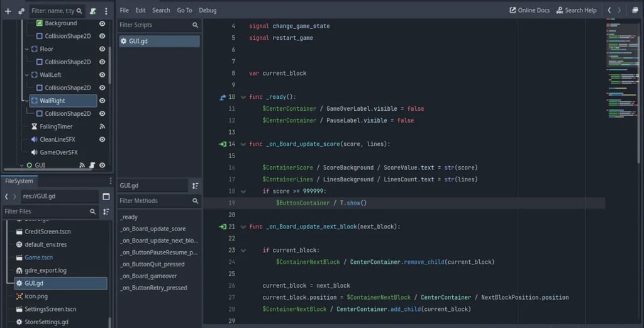Open the scene dock three-dots menu
Viewport: 644px width, 328px height.
point(106,11)
